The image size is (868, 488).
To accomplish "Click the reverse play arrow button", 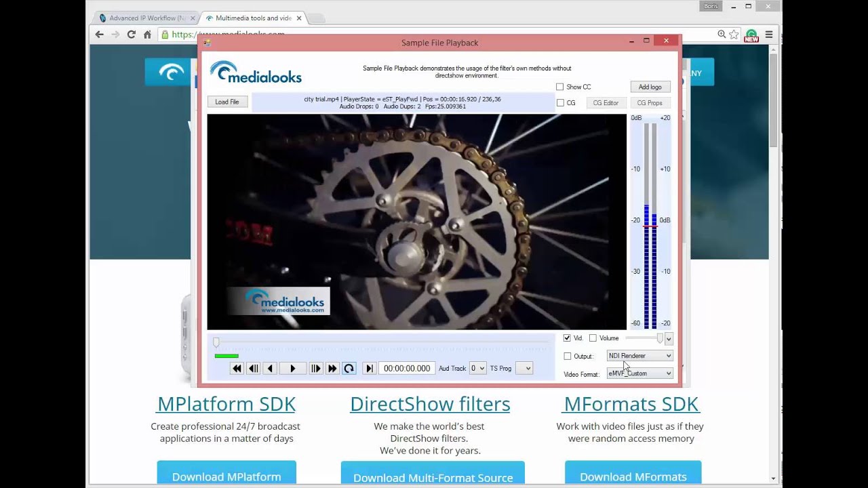I will [270, 368].
